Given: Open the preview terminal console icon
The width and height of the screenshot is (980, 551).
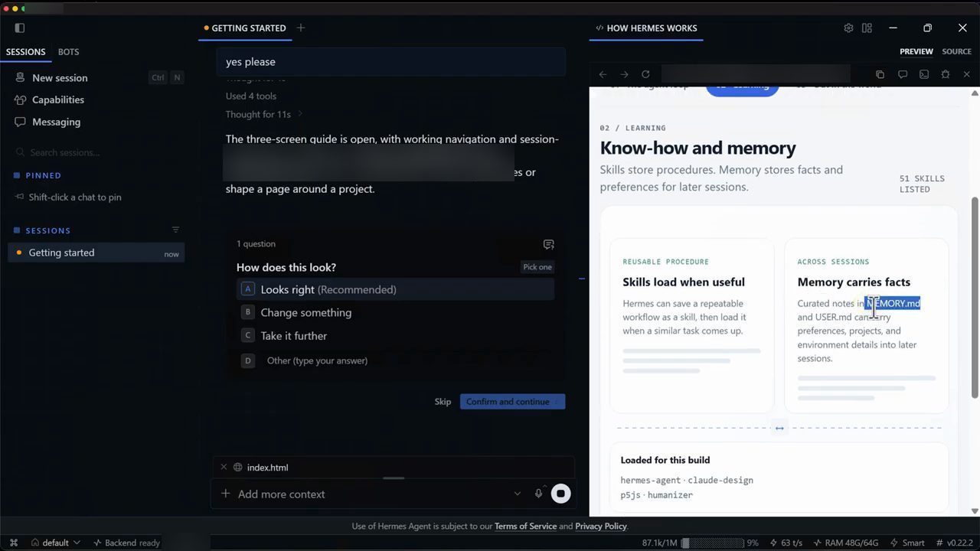Looking at the screenshot, I should (x=924, y=74).
